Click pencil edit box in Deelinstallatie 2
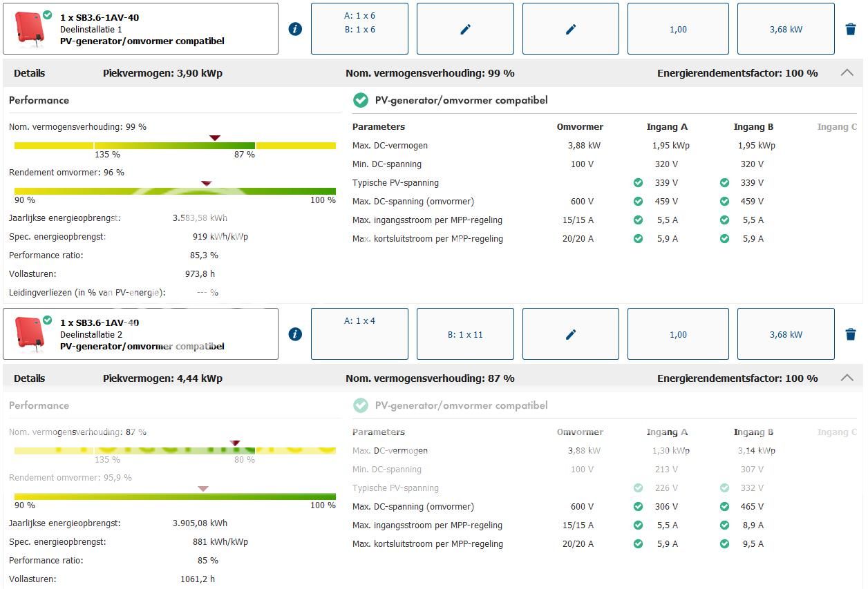 570,334
